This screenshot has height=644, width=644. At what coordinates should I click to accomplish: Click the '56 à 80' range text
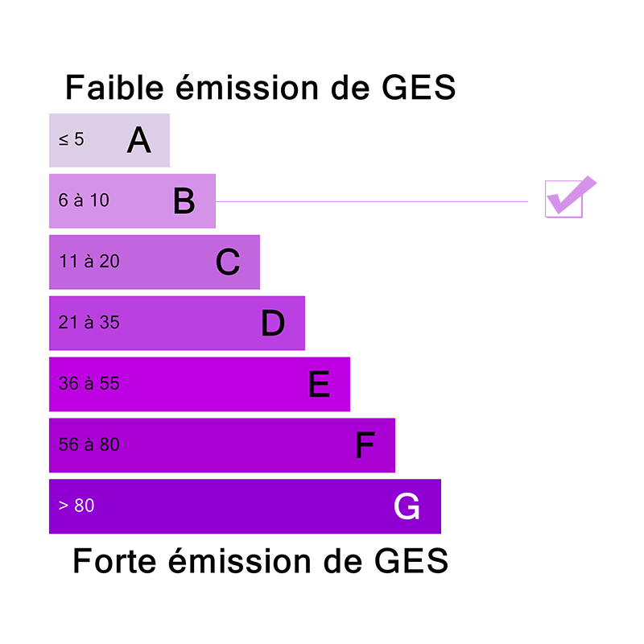coord(89,444)
